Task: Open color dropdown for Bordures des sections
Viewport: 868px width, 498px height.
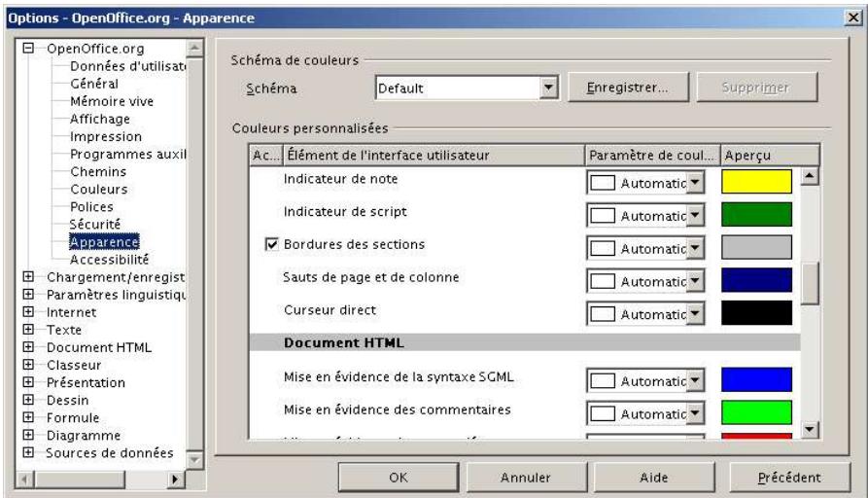Action: pos(695,248)
